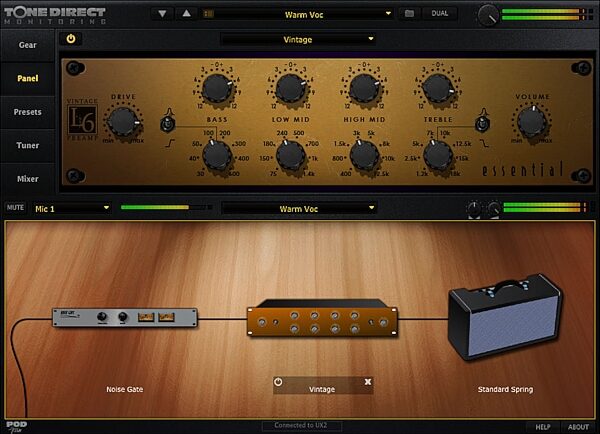This screenshot has height=434, width=600.
Task: Select the Vintage preamp rack unit
Action: pos(322,318)
